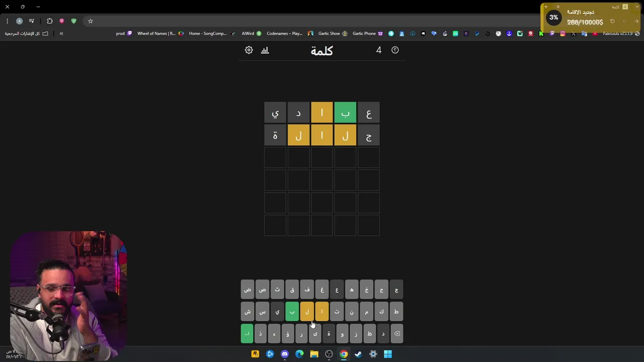Image resolution: width=644 pixels, height=362 pixels.
Task: Bookmark this page with the star
Action: point(91,21)
